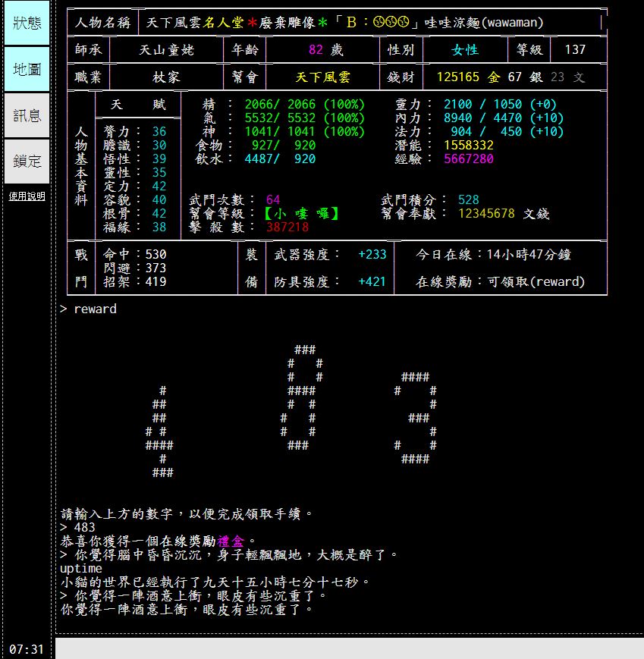
Task: Open the 狀態 status panel
Action: 27,23
